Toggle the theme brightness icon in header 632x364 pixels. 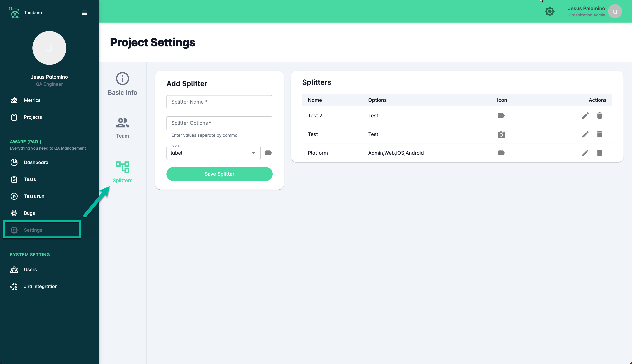click(550, 11)
